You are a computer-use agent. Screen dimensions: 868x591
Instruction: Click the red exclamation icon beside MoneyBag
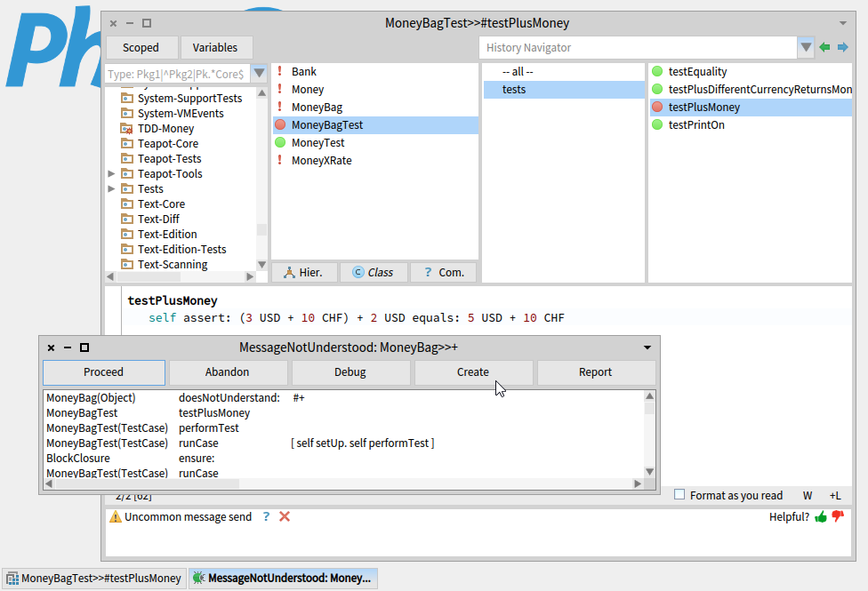pyautogui.click(x=280, y=107)
